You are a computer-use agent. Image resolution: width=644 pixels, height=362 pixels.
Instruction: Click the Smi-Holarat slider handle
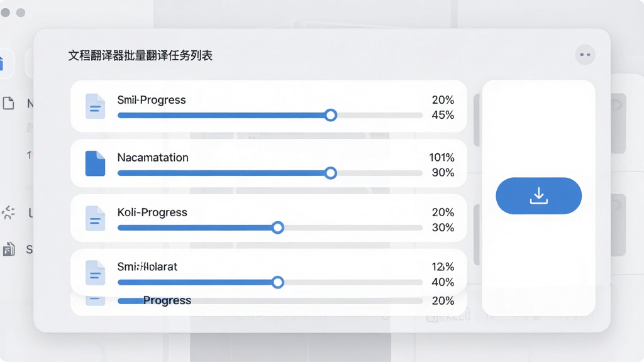tap(277, 282)
